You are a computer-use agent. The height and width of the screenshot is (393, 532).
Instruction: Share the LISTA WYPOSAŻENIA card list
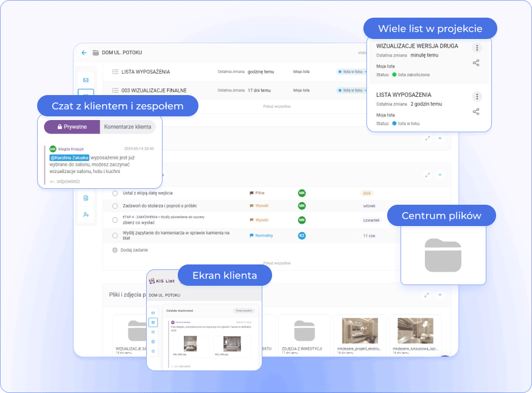476,112
